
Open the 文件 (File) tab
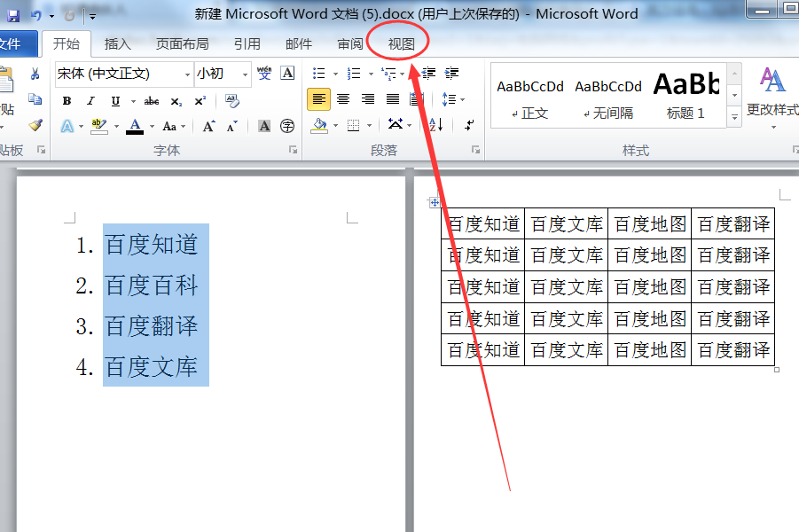pos(17,44)
